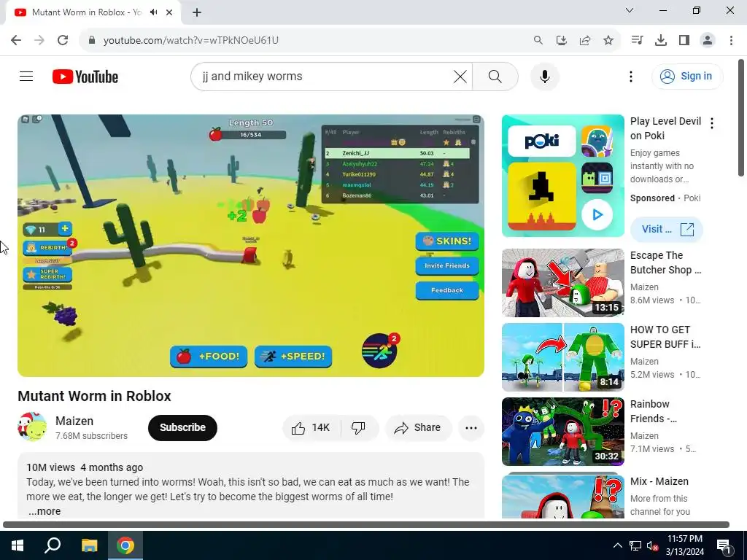This screenshot has height=560, width=747.
Task: Show hidden system tray icons
Action: click(617, 545)
